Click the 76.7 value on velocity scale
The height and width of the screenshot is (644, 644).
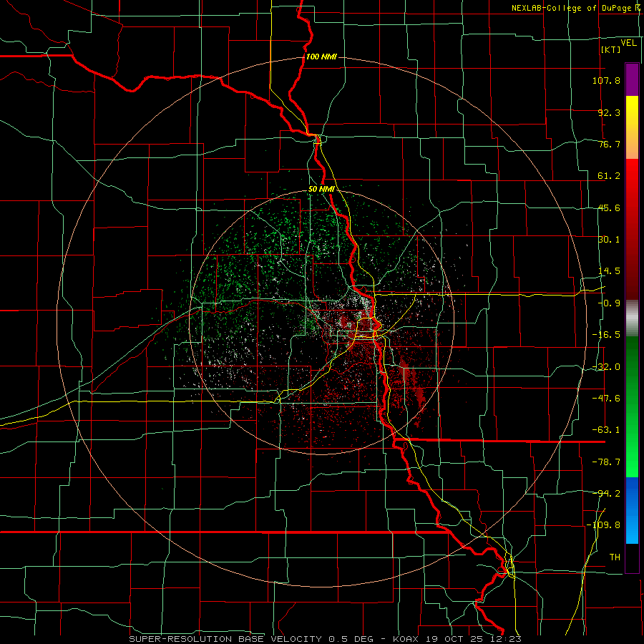point(609,144)
